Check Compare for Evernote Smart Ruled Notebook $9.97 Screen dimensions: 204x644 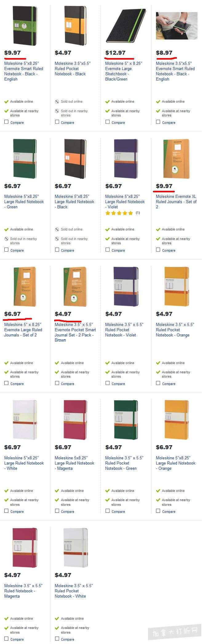6,122
